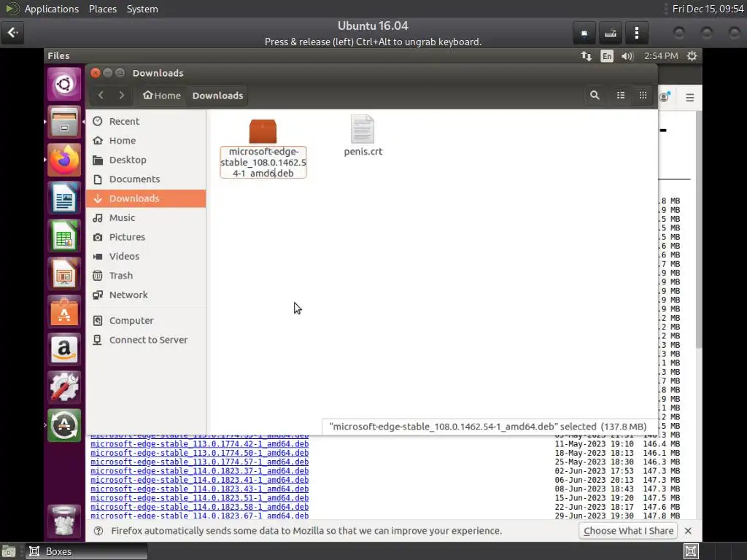Open Software Updater launcher icon
The height and width of the screenshot is (560, 747).
point(64,425)
